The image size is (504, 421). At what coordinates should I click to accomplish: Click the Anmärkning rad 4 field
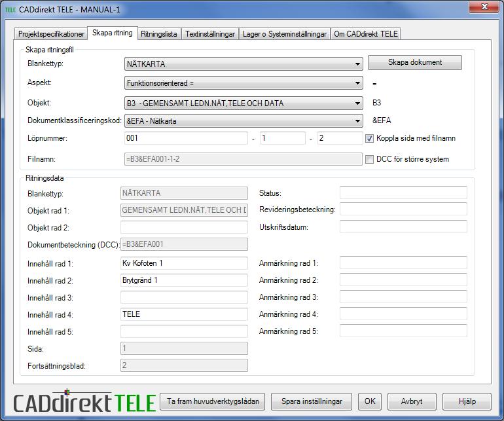tap(403, 314)
